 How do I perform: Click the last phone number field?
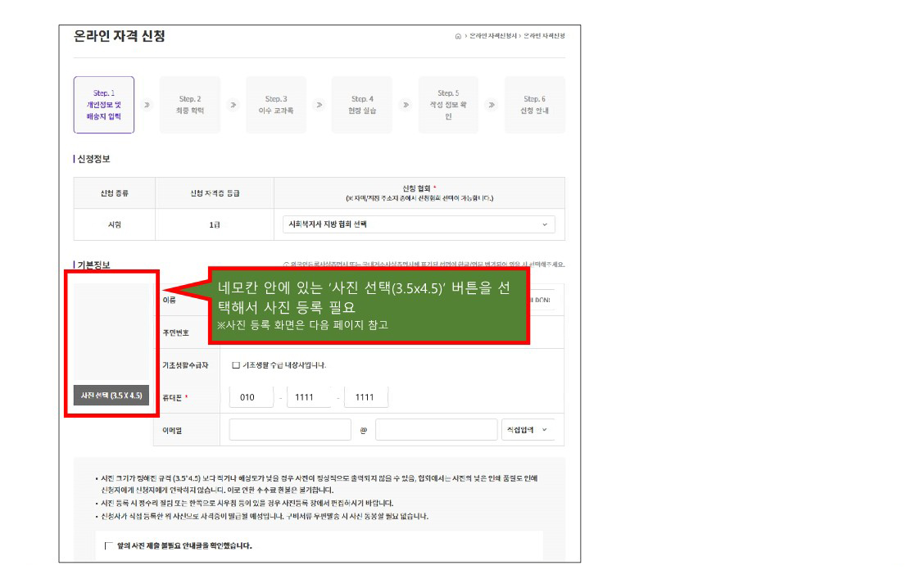[366, 397]
